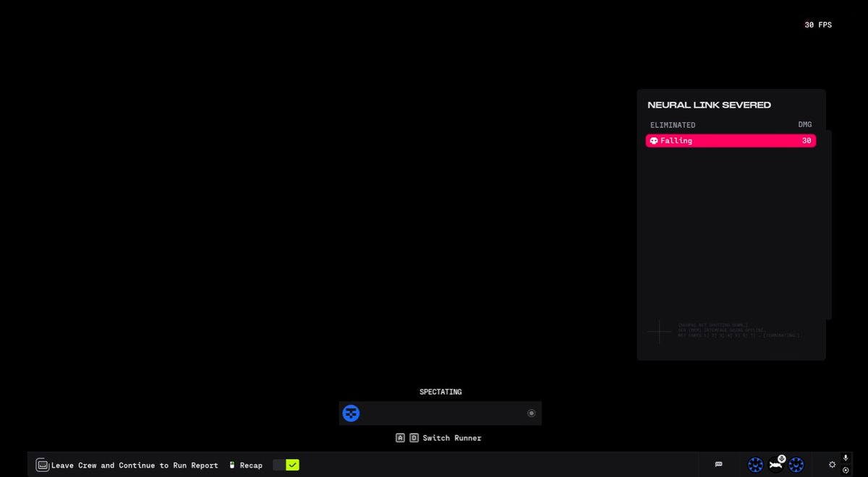868x477 pixels.
Task: Click the record indicator in spectating bar
Action: [532, 413]
